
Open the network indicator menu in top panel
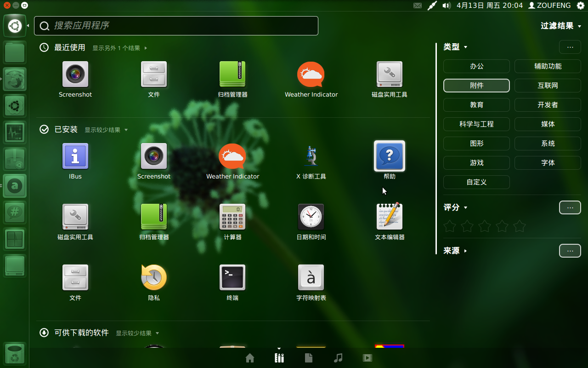(x=432, y=6)
